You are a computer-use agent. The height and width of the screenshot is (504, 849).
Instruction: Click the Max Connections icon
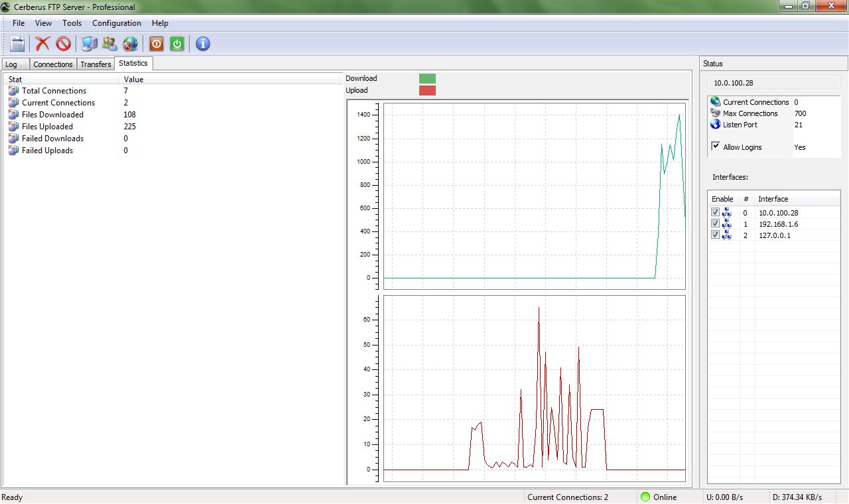(x=715, y=113)
